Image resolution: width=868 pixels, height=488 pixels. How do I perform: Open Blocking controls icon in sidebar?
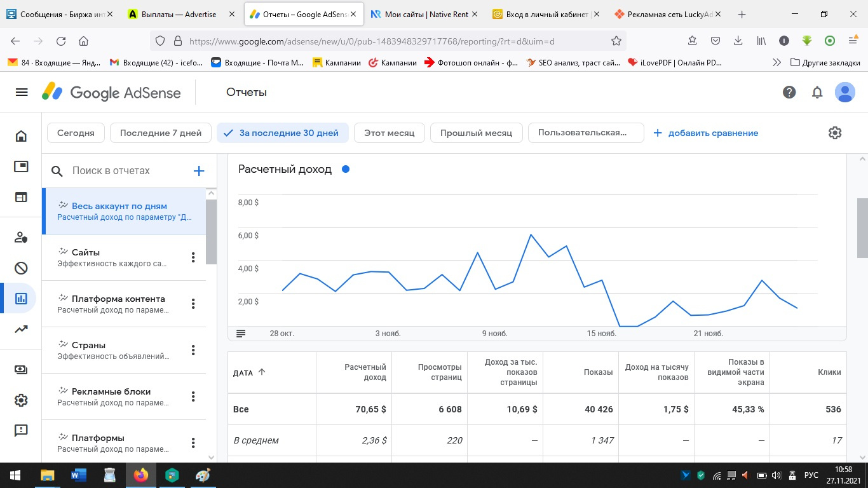[x=21, y=268]
